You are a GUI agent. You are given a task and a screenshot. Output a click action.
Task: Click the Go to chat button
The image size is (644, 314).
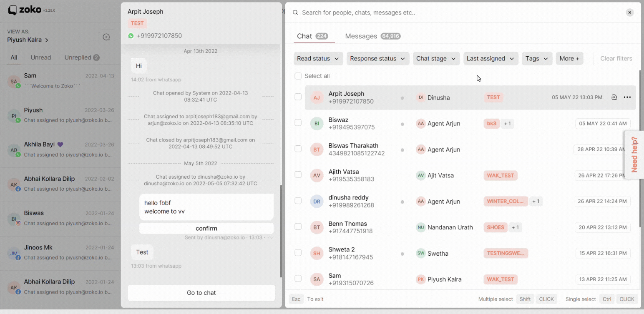coord(201,293)
